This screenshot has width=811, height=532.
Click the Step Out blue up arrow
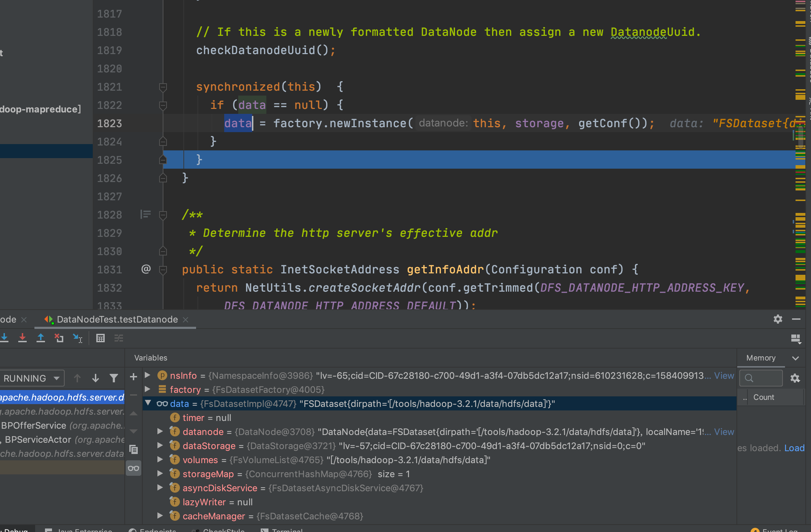tap(41, 338)
